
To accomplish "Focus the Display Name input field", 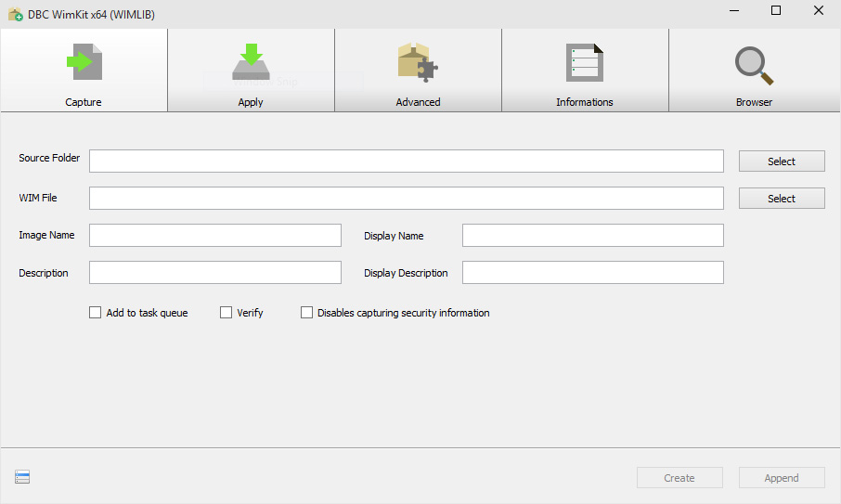I will tap(592, 236).
